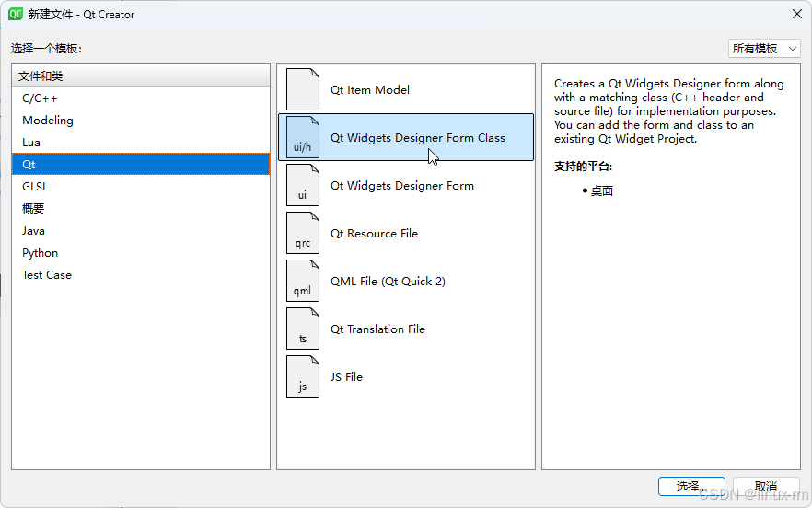Choose the JS File template
The height and width of the screenshot is (508, 812).
[x=406, y=377]
